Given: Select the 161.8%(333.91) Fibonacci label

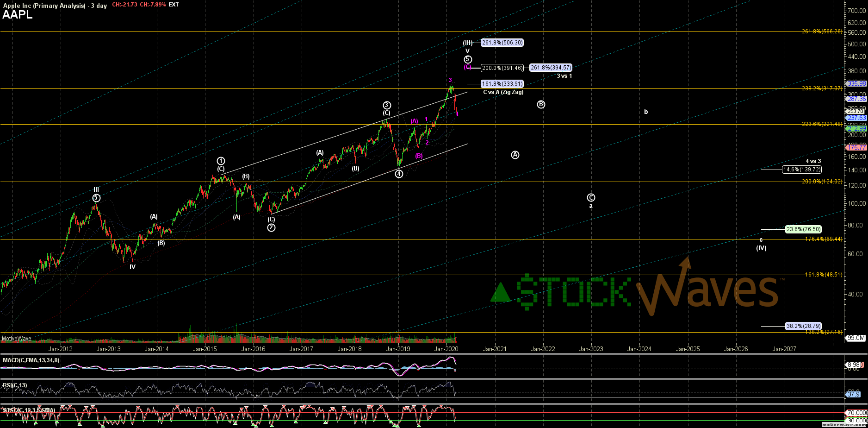Looking at the screenshot, I should [x=502, y=84].
